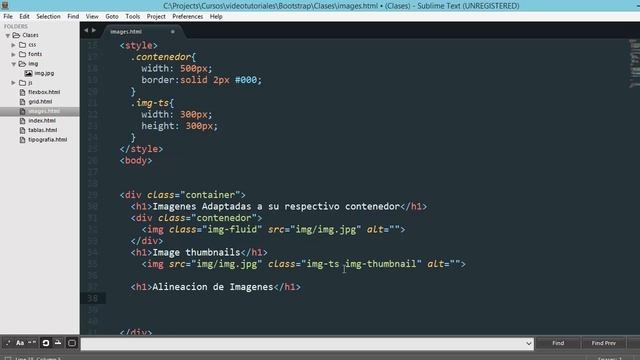Click the flexbox.html file icon
Image resolution: width=640 pixels, height=360 pixels.
[x=22, y=92]
